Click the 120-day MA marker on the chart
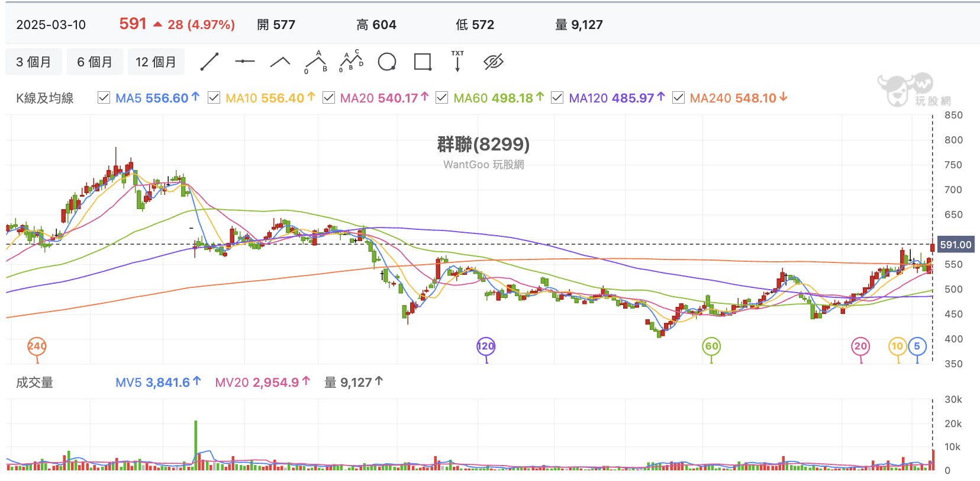 486,347
